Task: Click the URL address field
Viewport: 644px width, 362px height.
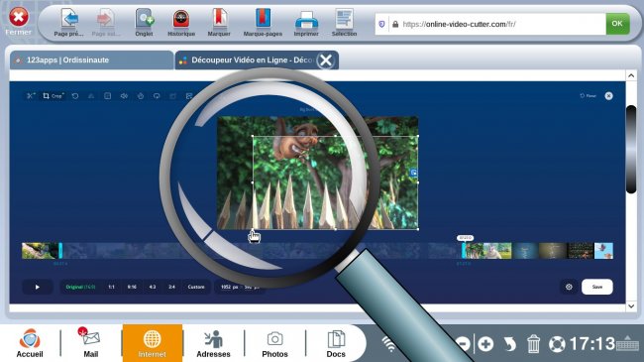Action: click(x=497, y=24)
